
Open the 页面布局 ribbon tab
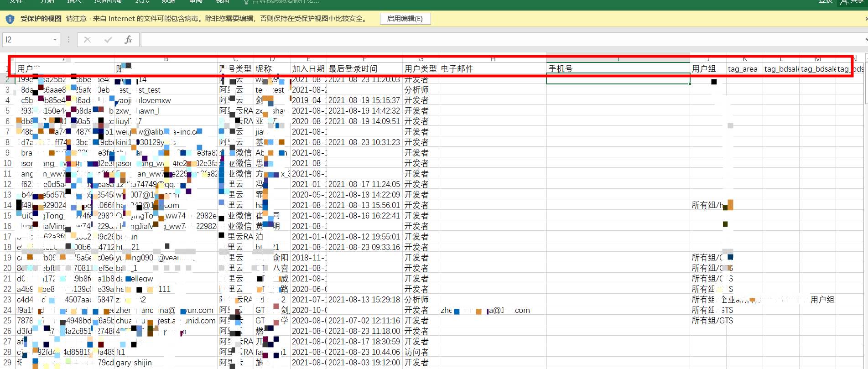click(108, 2)
